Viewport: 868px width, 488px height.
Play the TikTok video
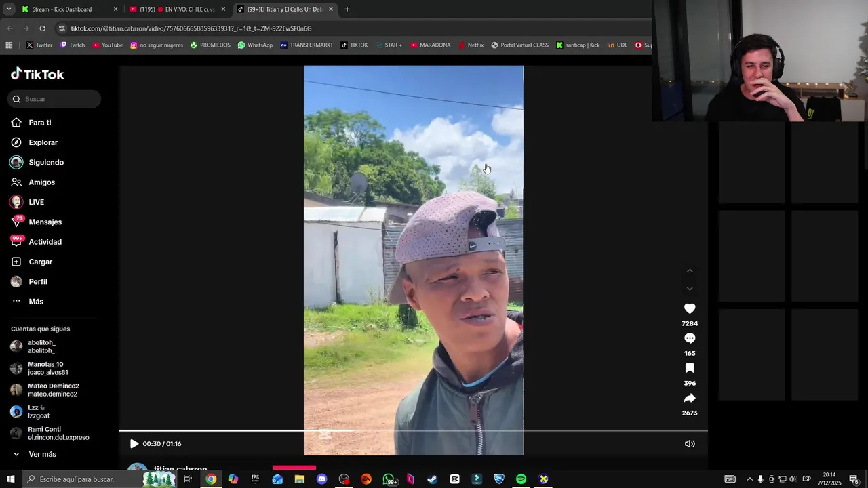[x=134, y=444]
